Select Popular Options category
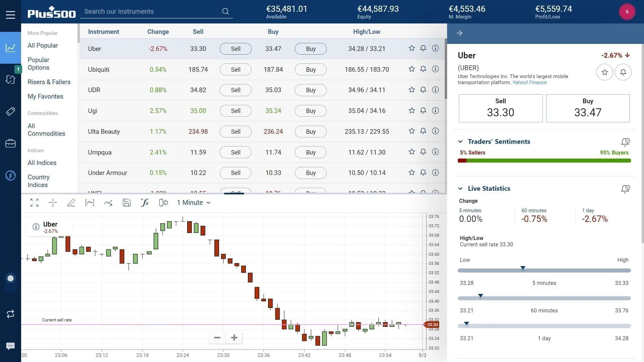This screenshot has height=362, width=644. click(x=39, y=64)
